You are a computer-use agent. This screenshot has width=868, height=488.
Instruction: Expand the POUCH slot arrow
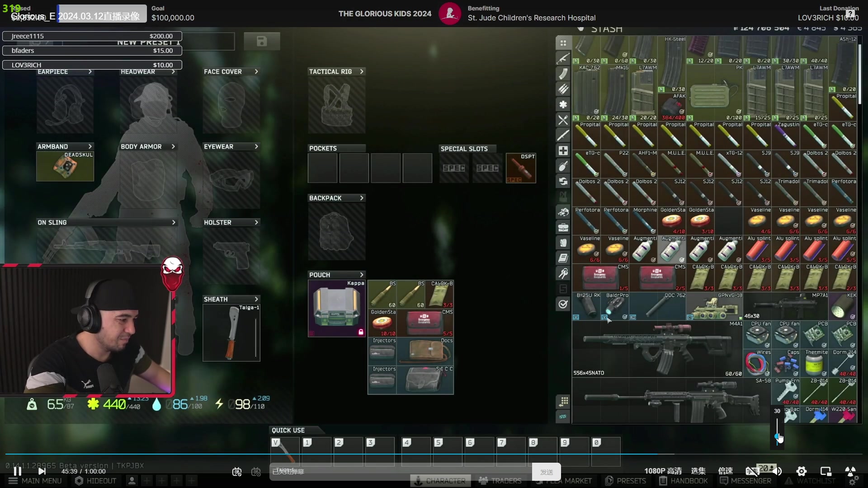pyautogui.click(x=362, y=275)
